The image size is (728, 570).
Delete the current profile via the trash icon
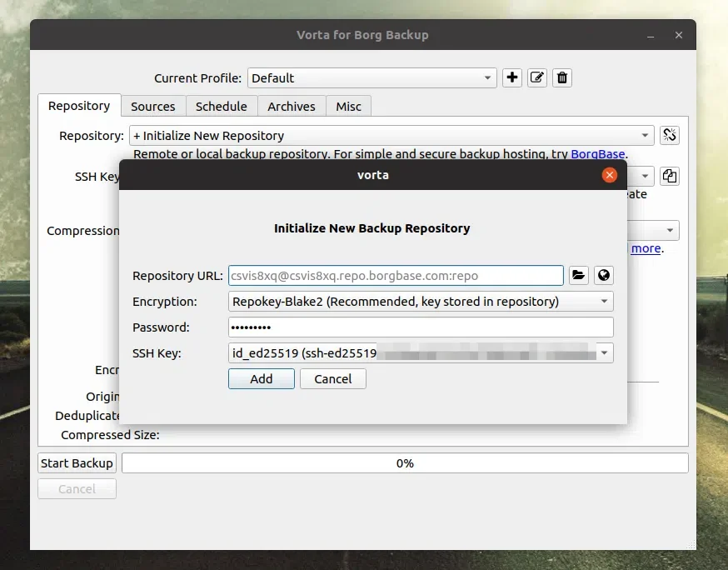(x=561, y=77)
